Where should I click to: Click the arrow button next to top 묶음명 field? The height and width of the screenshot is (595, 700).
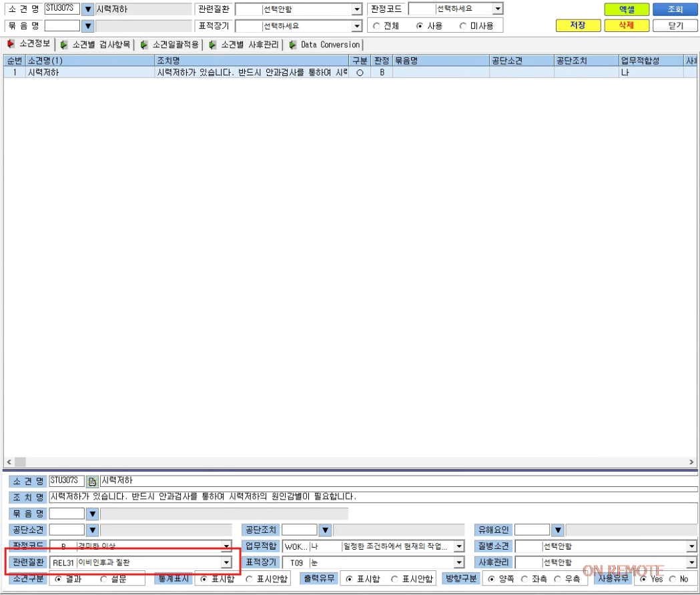(x=88, y=26)
